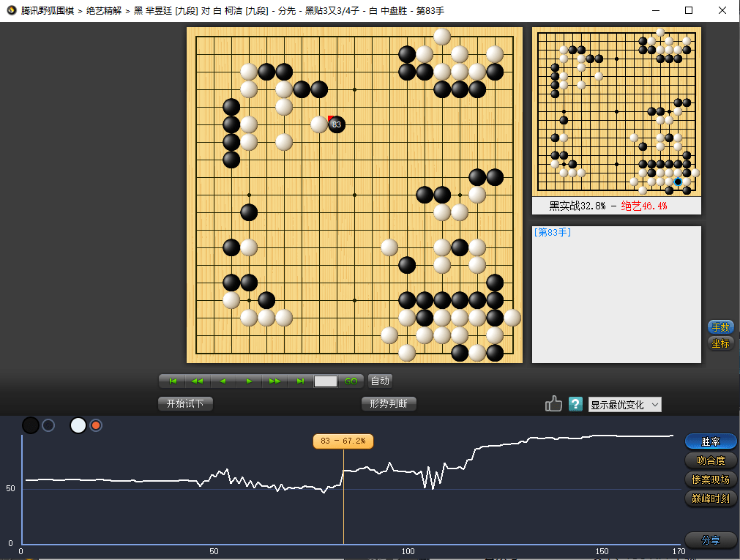Fast-forward several moves
The width and height of the screenshot is (740, 560).
pos(274,381)
